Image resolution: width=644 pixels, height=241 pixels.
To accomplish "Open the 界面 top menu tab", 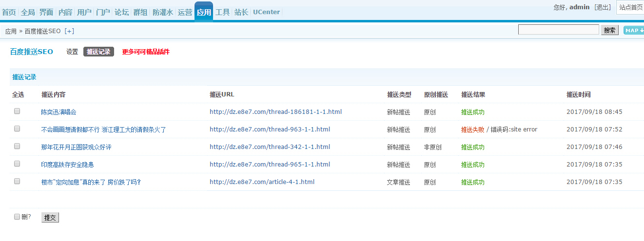I will point(46,12).
